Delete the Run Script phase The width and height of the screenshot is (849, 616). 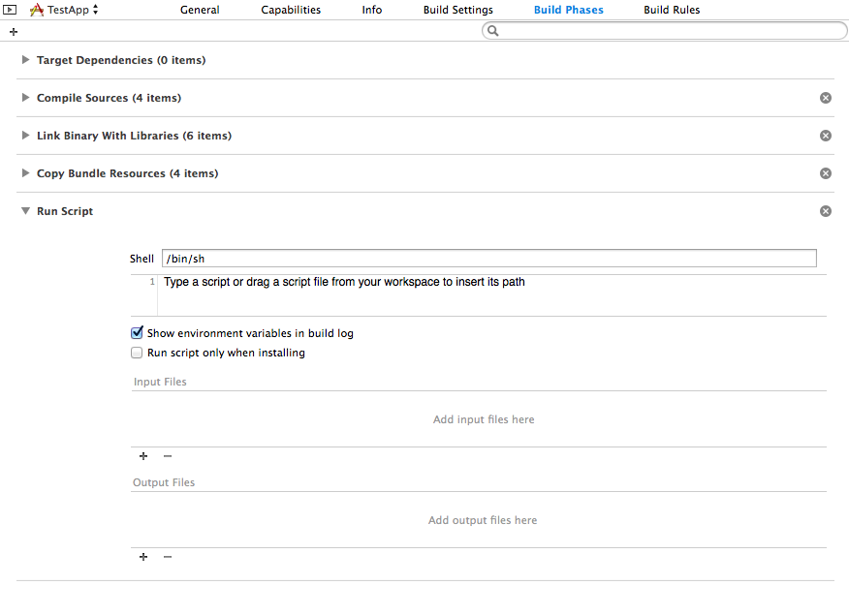tap(826, 211)
